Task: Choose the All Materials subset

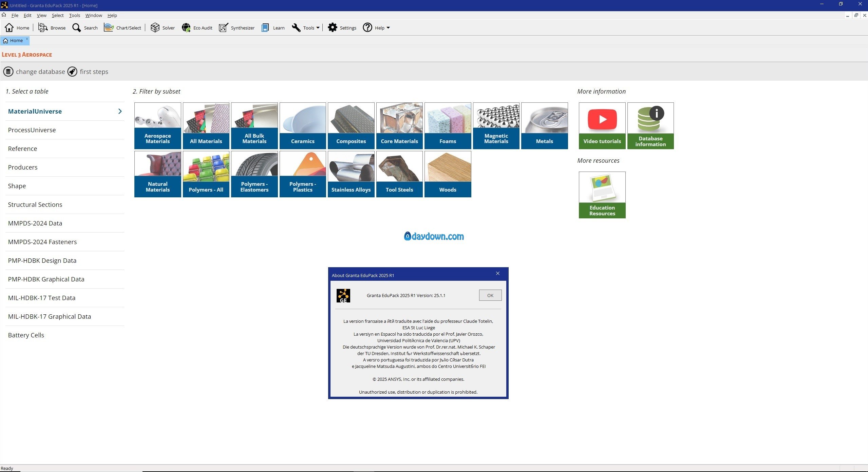Action: pyautogui.click(x=206, y=126)
